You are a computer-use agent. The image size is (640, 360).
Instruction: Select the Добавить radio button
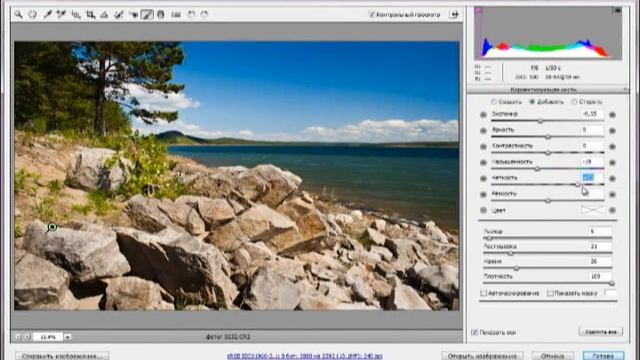[x=532, y=102]
